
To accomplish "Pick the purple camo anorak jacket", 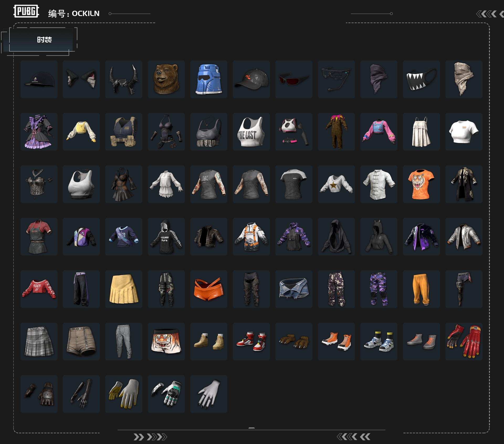I will pos(294,237).
